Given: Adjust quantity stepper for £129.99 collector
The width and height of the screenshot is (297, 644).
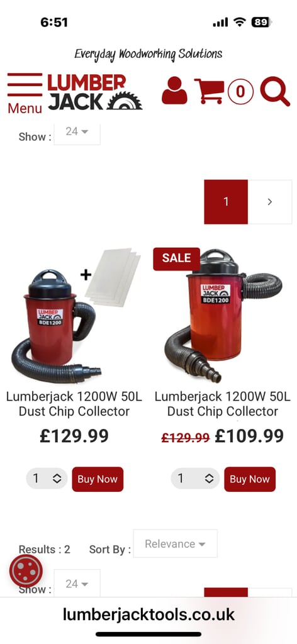Looking at the screenshot, I should (47, 479).
